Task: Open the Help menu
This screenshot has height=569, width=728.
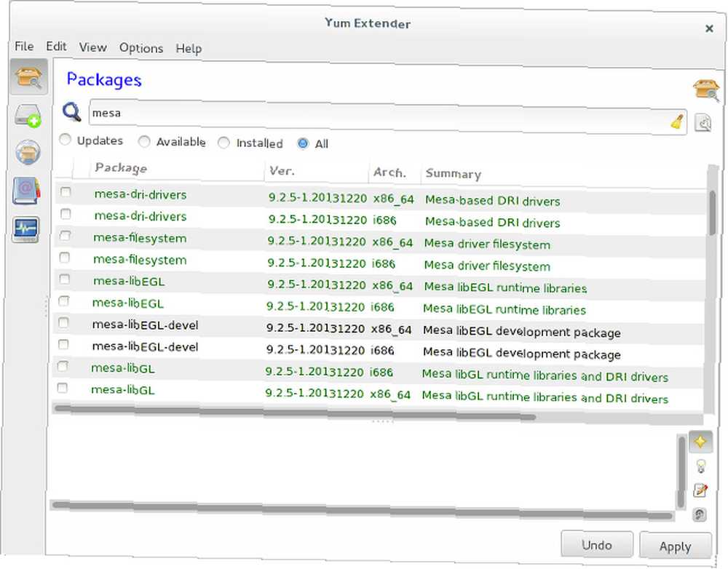Action: pos(189,48)
